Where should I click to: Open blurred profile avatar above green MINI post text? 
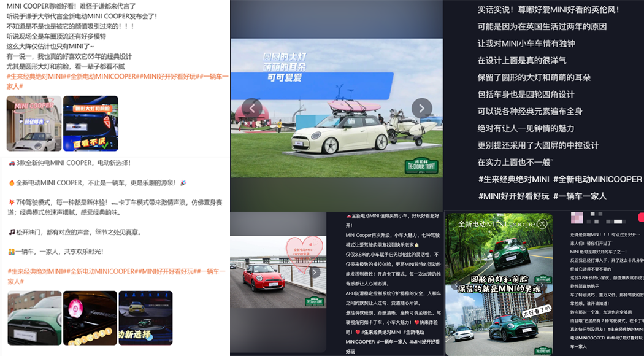(577, 217)
